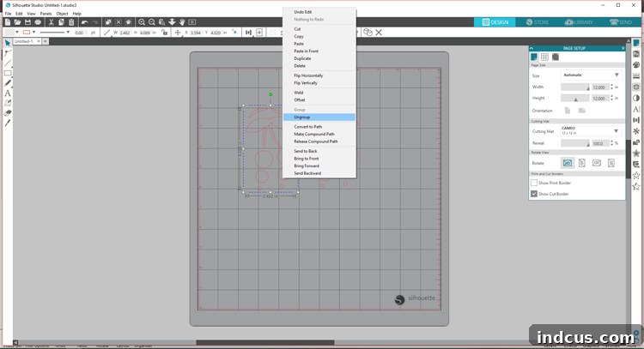Add a new document tab with plus
Viewport: 644px width, 349px height.
click(x=46, y=41)
